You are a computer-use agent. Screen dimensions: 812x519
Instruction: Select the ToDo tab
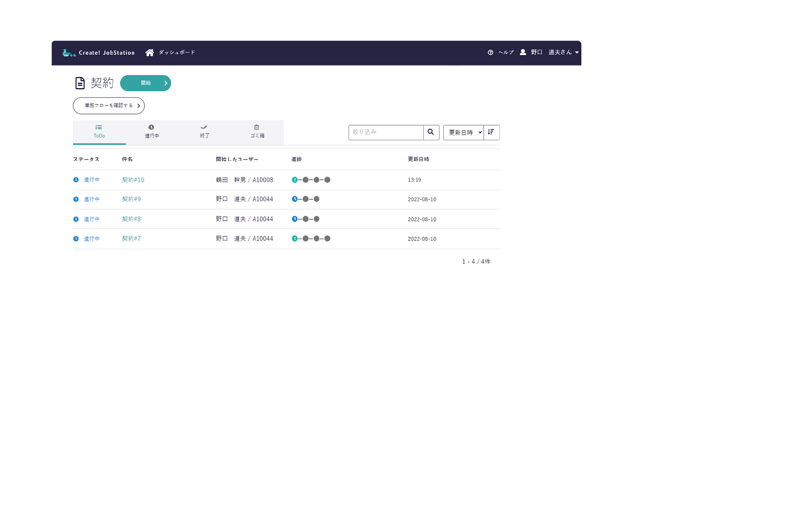pyautogui.click(x=99, y=132)
